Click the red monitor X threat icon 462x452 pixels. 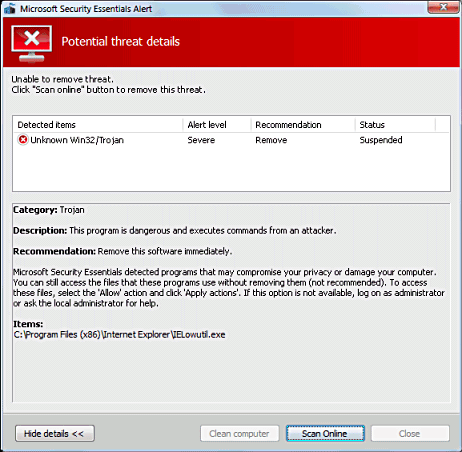click(32, 43)
